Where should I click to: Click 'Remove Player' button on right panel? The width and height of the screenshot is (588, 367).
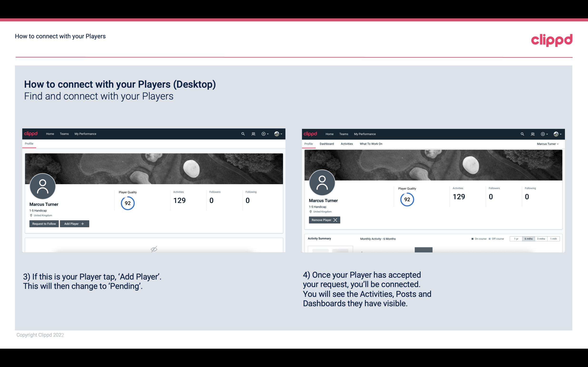[x=324, y=220]
